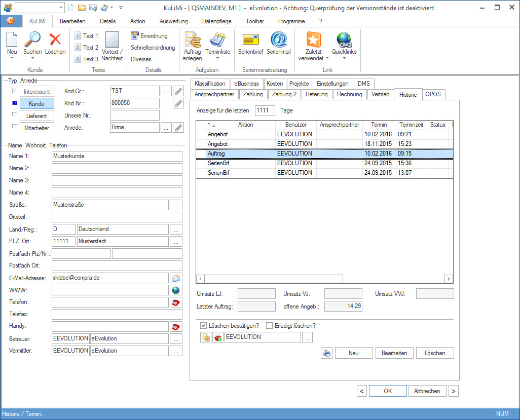
Task: Select the Text 1 ribbon item
Action: click(86, 36)
